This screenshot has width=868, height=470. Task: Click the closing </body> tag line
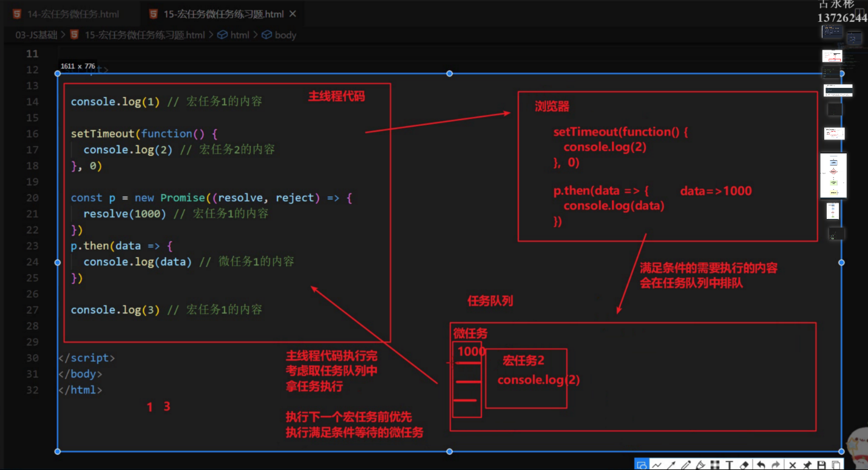coord(80,374)
